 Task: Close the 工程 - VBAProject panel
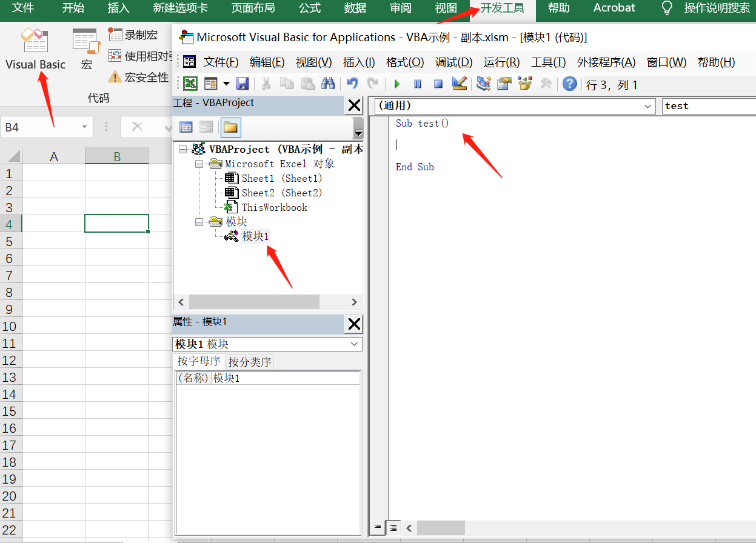[x=353, y=106]
